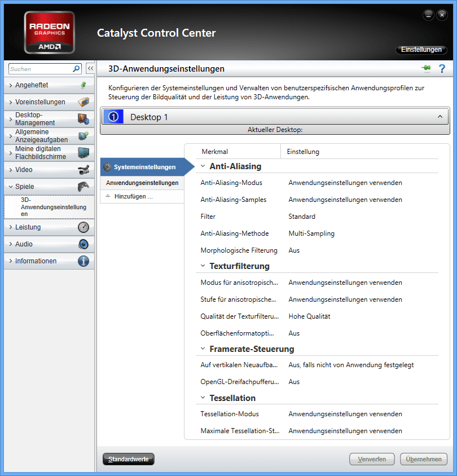The width and height of the screenshot is (457, 476).
Task: Change the Tessellation-Modus setting value
Action: (x=345, y=414)
